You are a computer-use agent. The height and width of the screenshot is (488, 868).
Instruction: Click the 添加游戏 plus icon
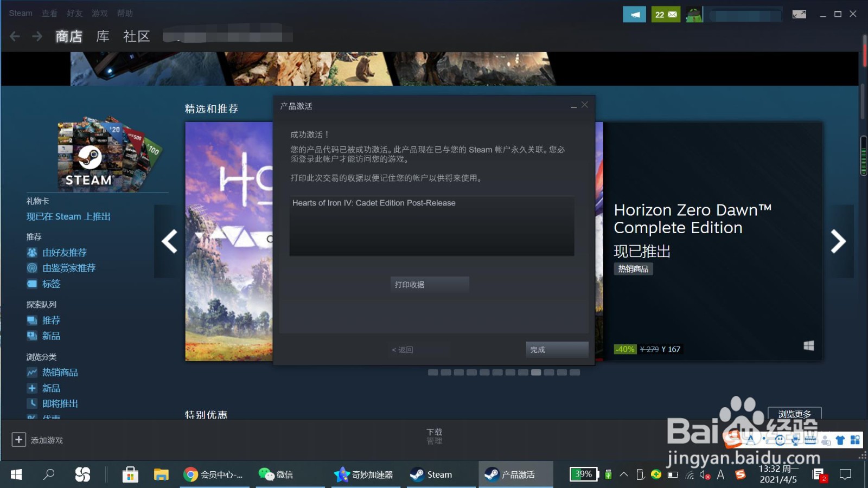[18, 440]
